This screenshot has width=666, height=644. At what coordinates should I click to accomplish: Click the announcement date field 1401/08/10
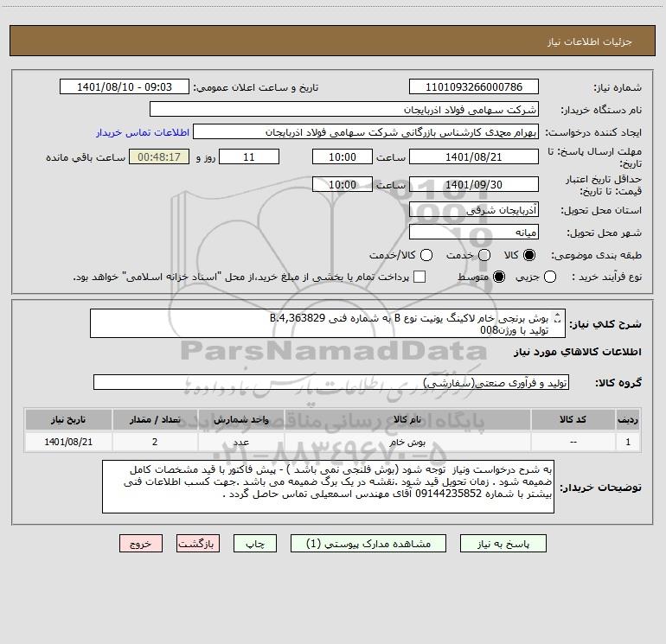(x=124, y=86)
